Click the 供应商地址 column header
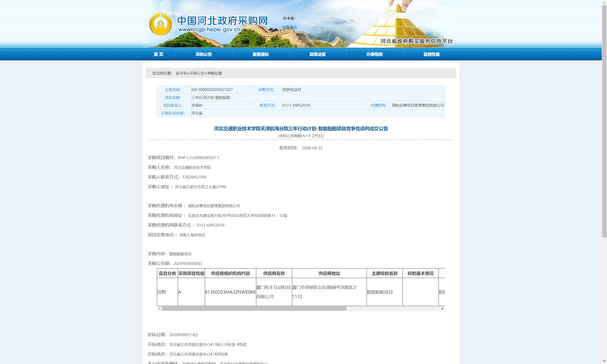This screenshot has width=607, height=364. 329,273
